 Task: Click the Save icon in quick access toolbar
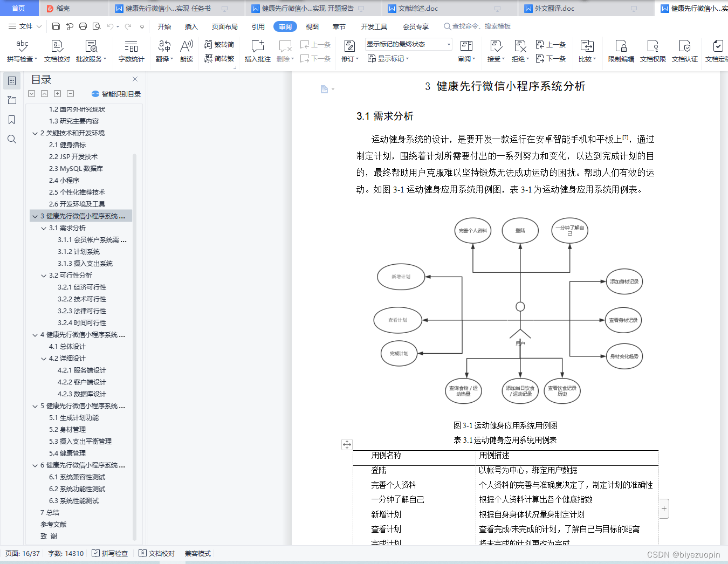point(56,26)
